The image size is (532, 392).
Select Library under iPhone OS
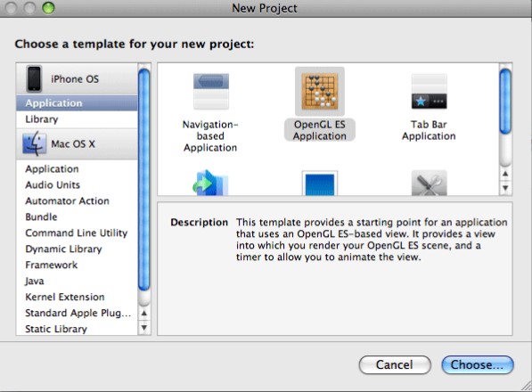point(77,119)
